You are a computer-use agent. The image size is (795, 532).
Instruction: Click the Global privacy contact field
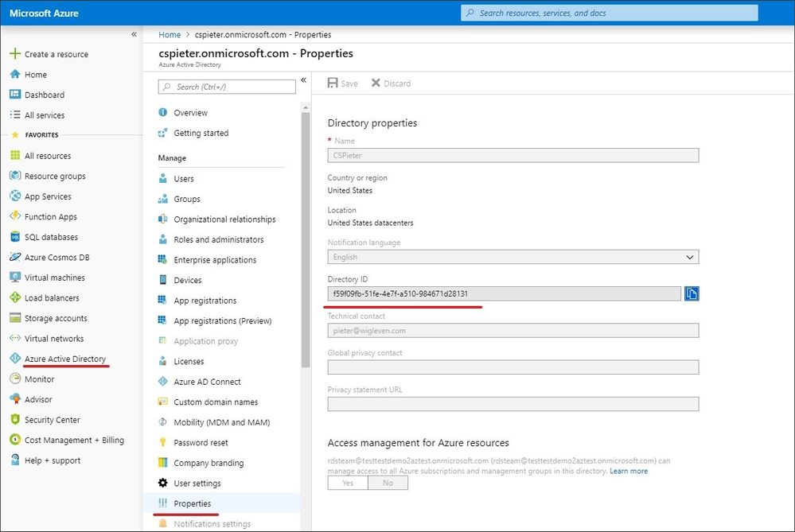pos(513,367)
